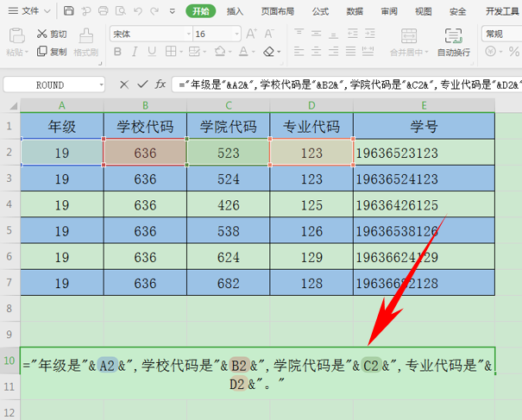Click header cell 学校代码
522x420 pixels.
click(145, 126)
